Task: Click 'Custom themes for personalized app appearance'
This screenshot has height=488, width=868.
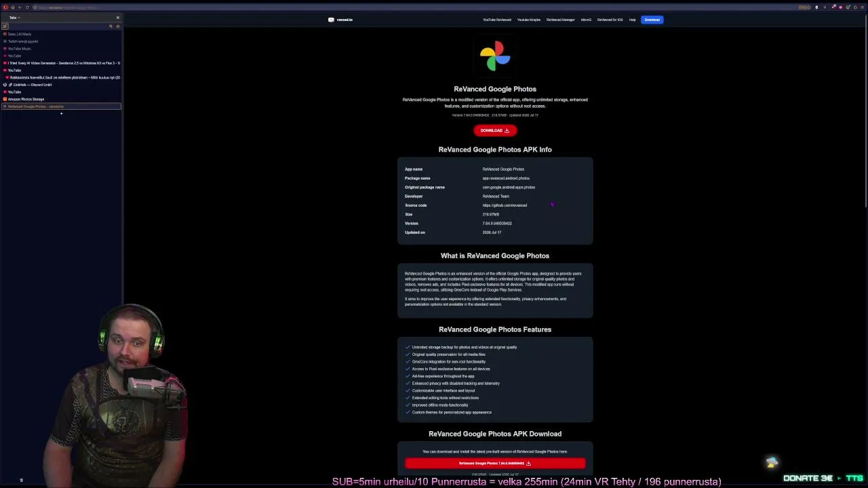Action: coord(452,412)
